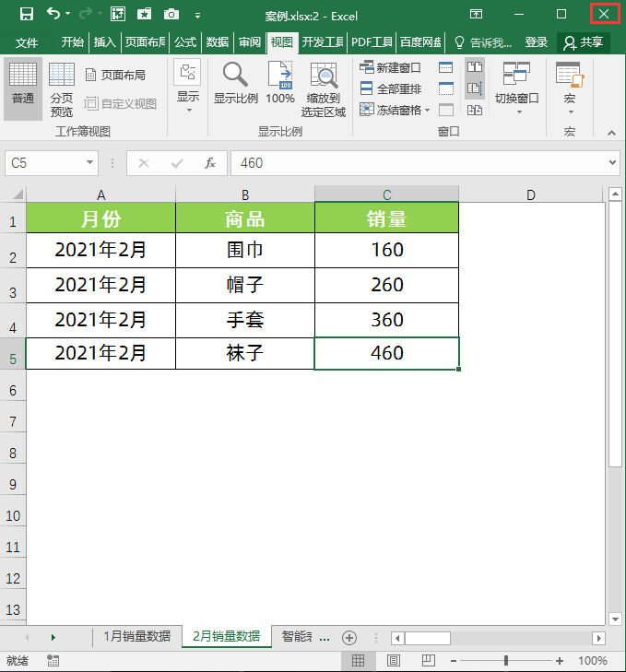The image size is (626, 672).
Task: Switch to Page Layout view in status bar
Action: click(393, 660)
